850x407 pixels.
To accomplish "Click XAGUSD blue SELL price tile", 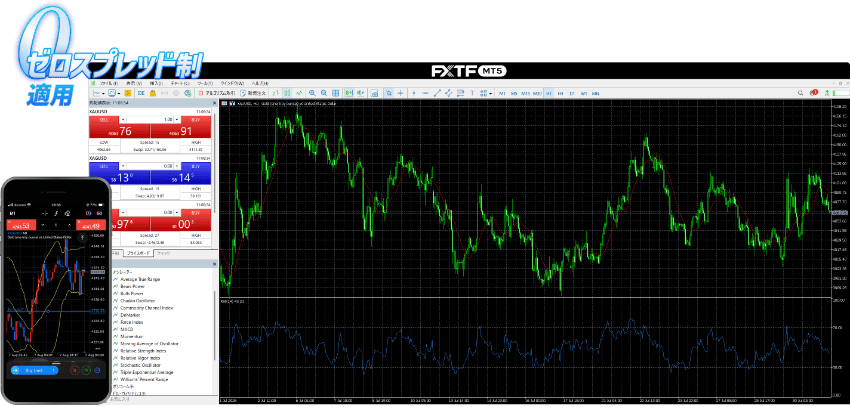I will 119,177.
